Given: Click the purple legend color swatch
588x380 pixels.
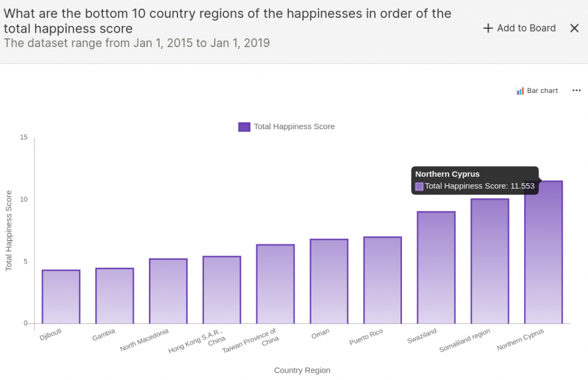Looking at the screenshot, I should point(244,127).
